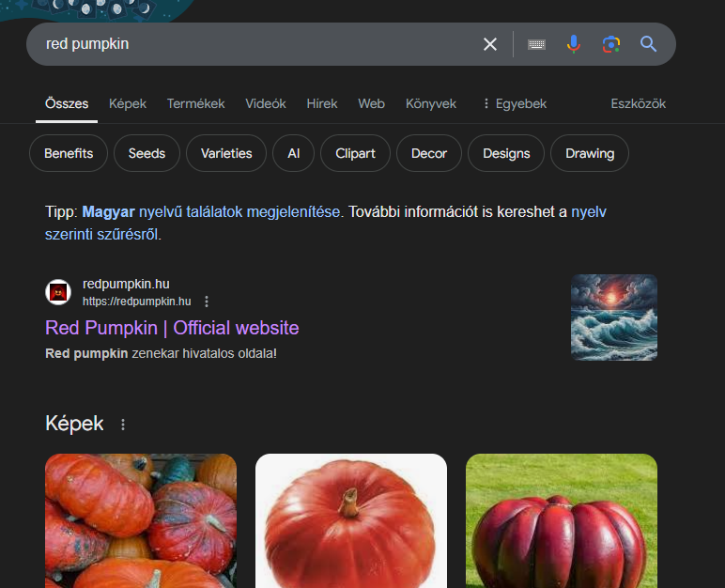Click the redpumpkin.hu site favicon
The width and height of the screenshot is (725, 588).
click(x=58, y=292)
